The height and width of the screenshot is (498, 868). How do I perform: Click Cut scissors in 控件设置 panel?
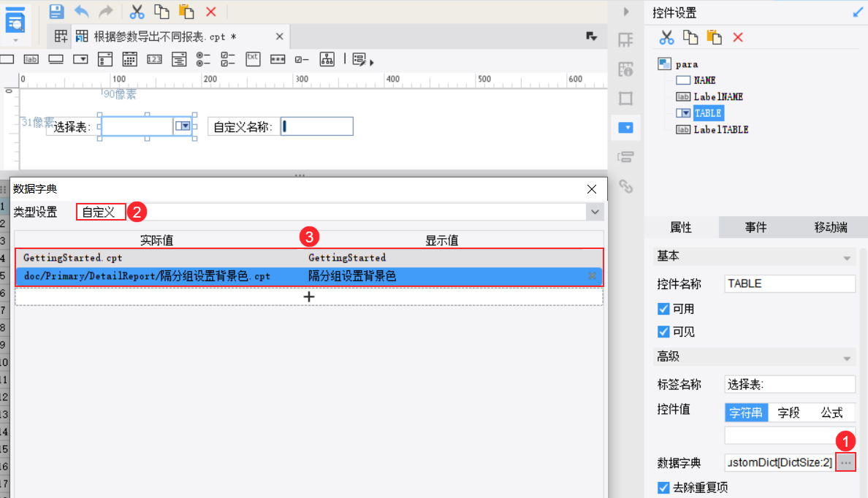(x=666, y=38)
